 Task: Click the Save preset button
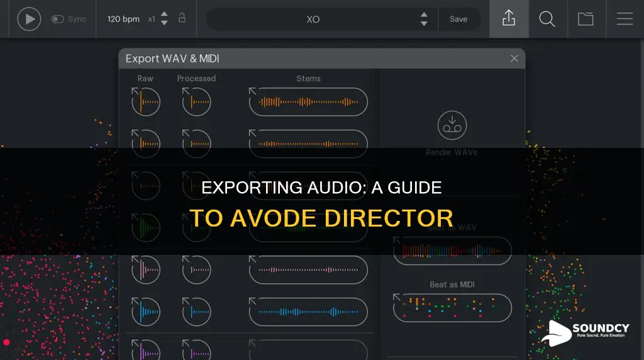click(458, 19)
